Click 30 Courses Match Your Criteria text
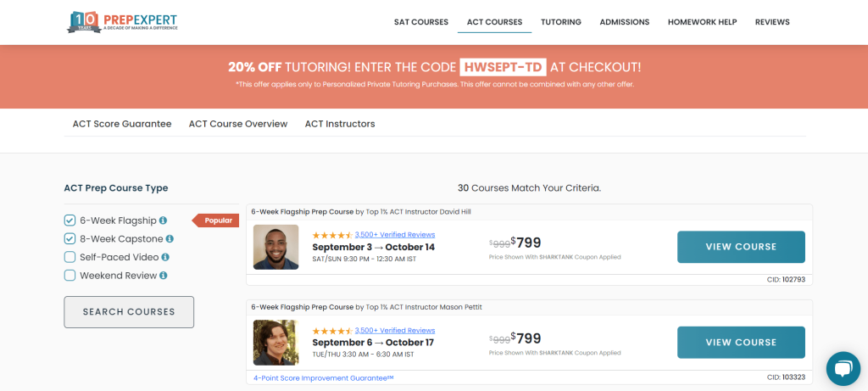This screenshot has height=391, width=868. [x=529, y=188]
